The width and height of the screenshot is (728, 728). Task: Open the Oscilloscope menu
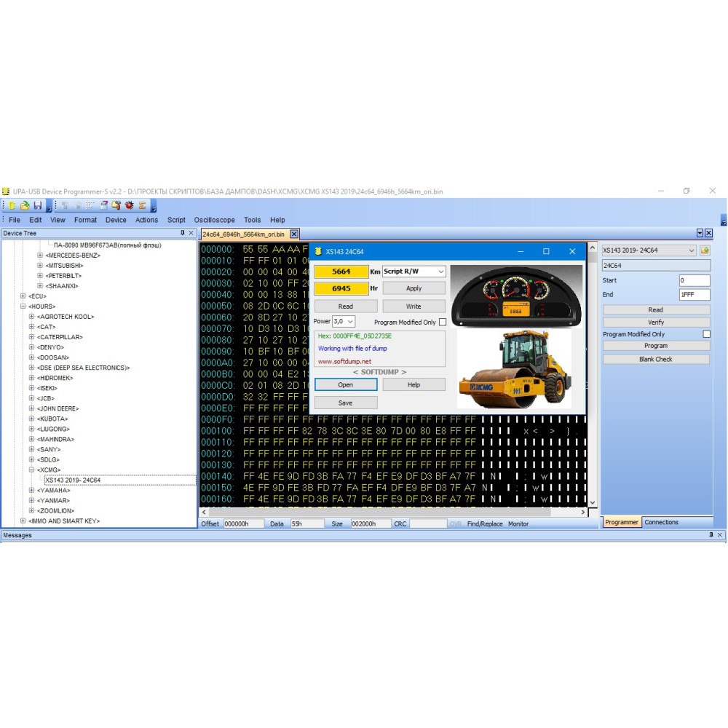pyautogui.click(x=214, y=220)
